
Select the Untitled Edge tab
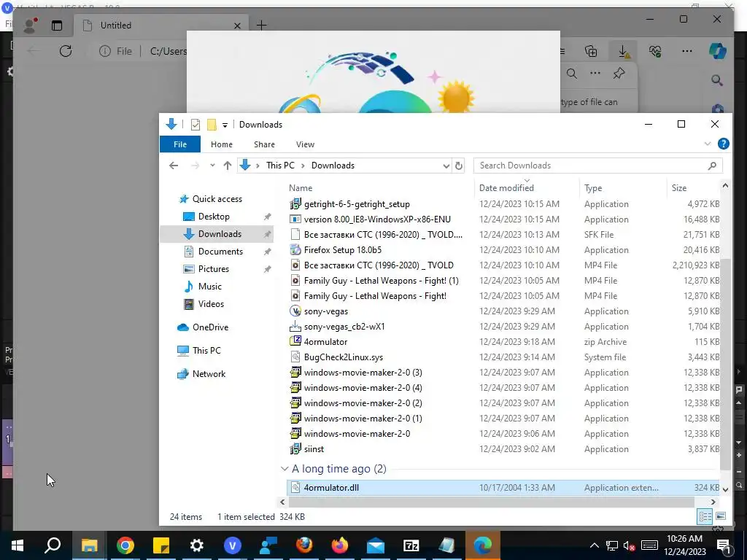point(160,26)
